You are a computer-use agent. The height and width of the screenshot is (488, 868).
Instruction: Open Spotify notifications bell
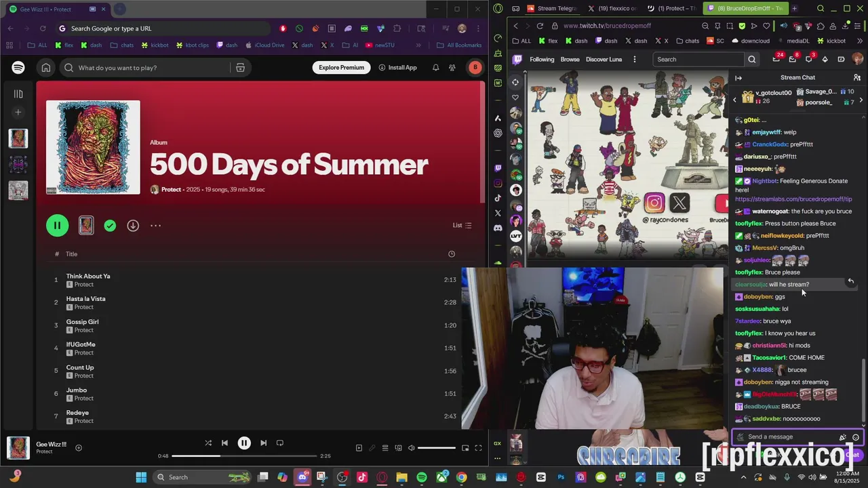pyautogui.click(x=435, y=68)
